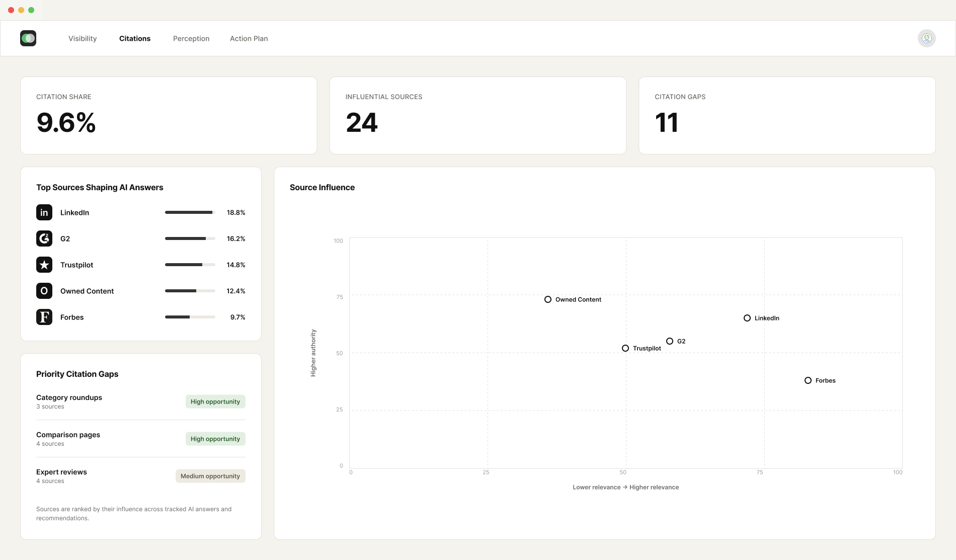Viewport: 956px width, 560px height.
Task: Click the Source Influence heading
Action: pos(322,187)
